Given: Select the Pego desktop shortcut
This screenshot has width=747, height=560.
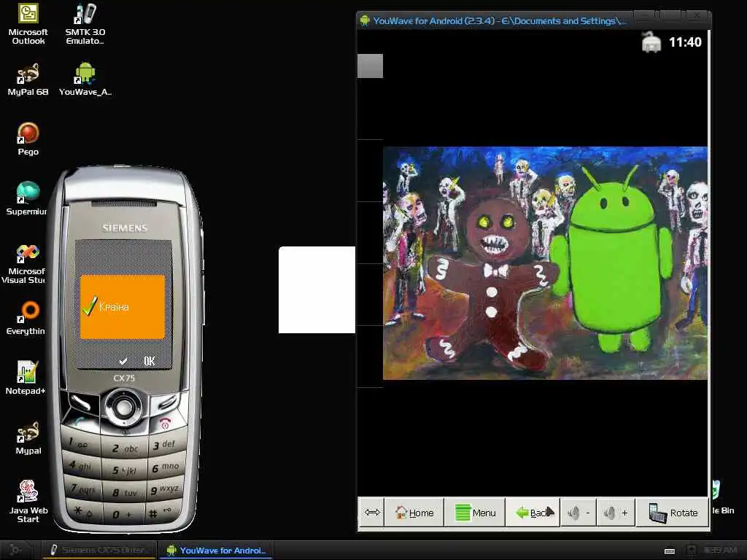Looking at the screenshot, I should [28, 139].
